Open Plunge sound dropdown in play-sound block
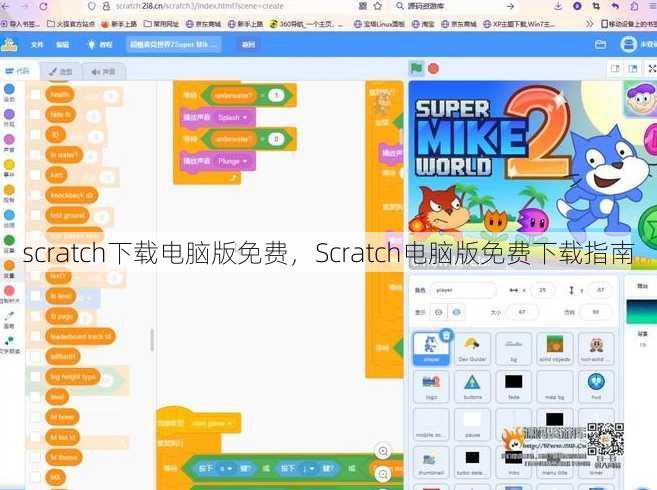657x490 pixels. pyautogui.click(x=233, y=161)
